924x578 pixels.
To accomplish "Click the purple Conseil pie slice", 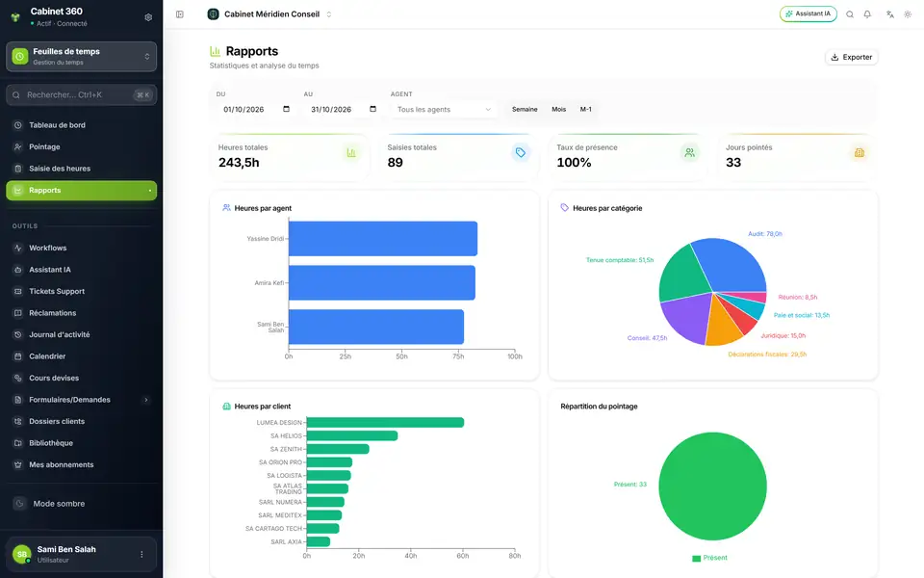I will coord(686,317).
